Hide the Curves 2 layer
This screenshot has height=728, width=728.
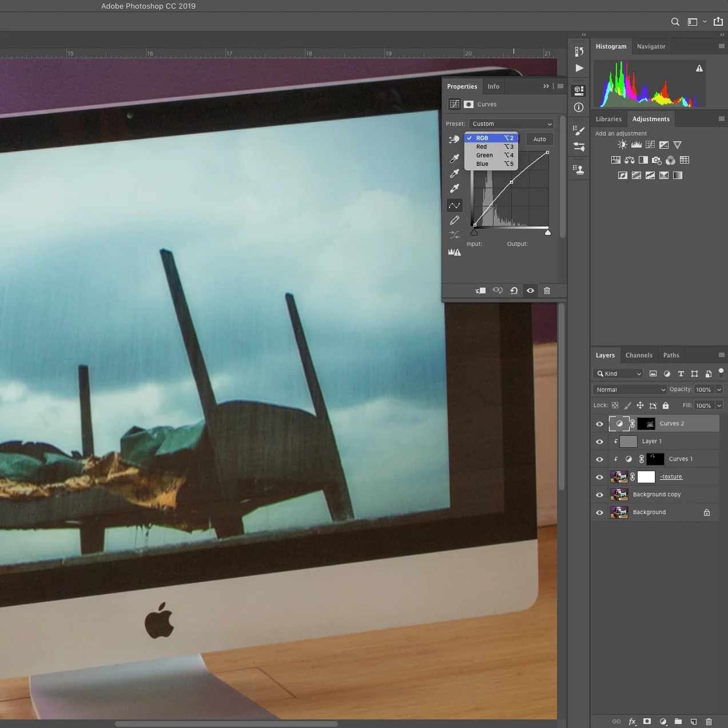(x=599, y=424)
